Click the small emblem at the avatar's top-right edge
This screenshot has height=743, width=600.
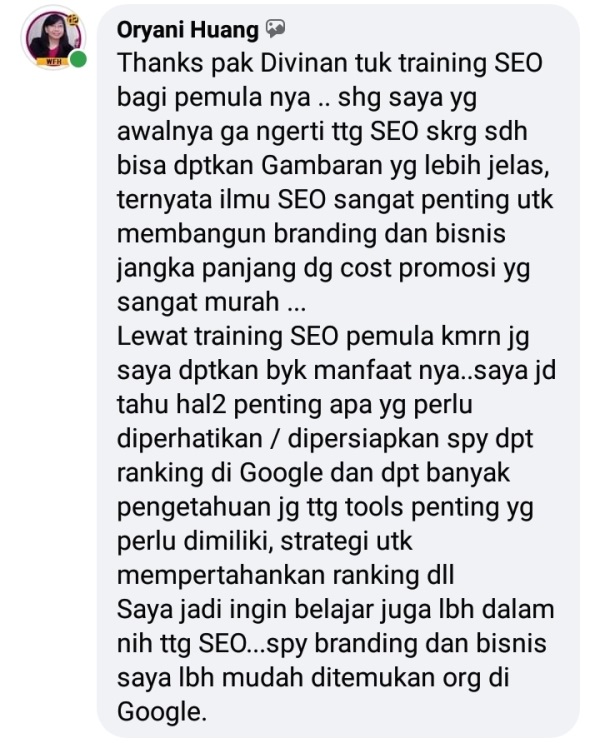72,20
